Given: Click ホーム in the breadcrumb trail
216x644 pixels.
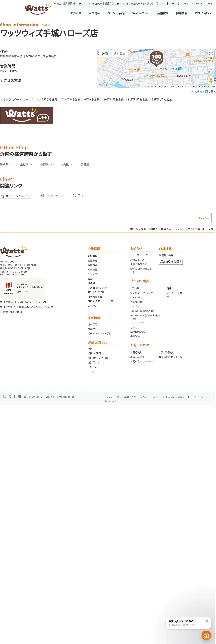Looking at the screenshot, I should coord(134,229).
